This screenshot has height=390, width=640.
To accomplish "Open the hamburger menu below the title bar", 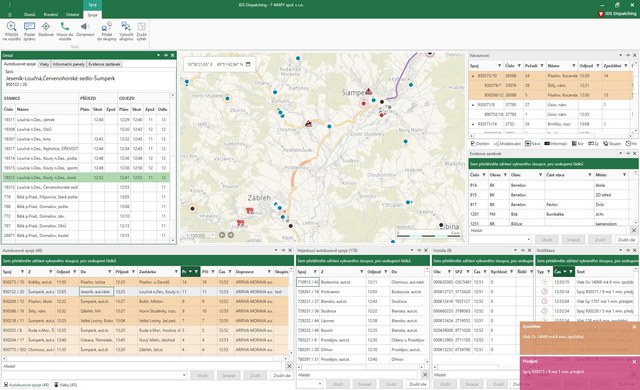I will click(9, 15).
